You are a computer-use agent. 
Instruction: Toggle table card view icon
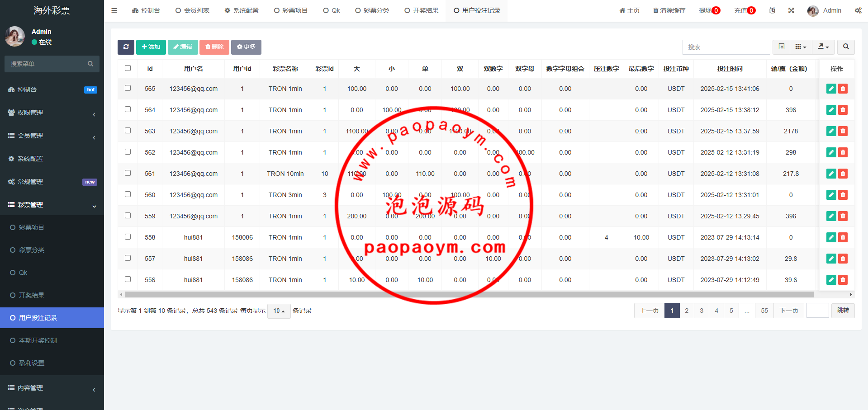tap(781, 47)
